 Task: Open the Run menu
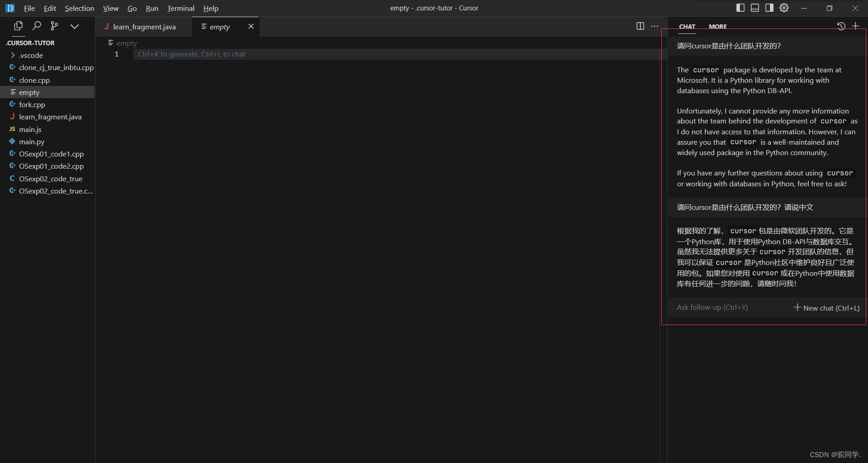152,8
